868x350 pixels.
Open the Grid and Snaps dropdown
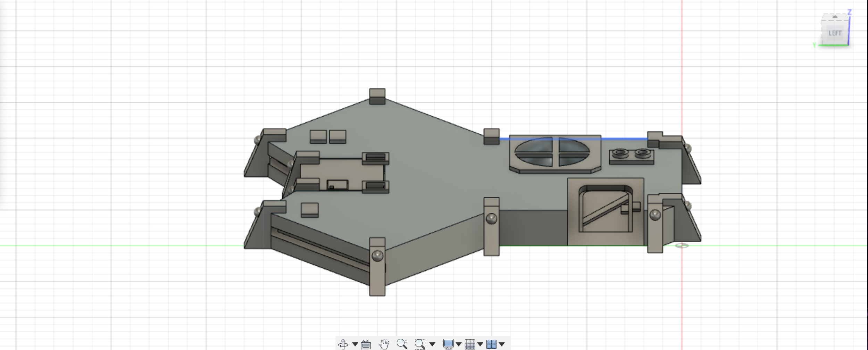pyautogui.click(x=480, y=344)
